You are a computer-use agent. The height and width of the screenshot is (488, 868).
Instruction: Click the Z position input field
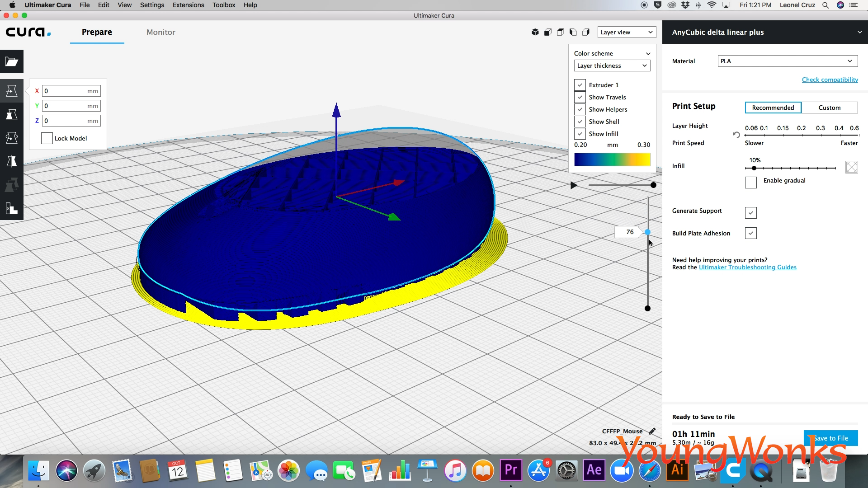tap(71, 121)
